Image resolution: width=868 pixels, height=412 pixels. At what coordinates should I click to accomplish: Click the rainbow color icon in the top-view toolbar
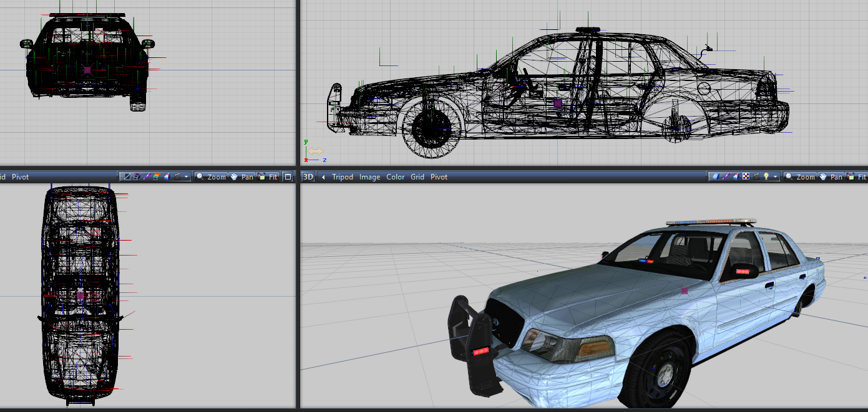[x=157, y=177]
